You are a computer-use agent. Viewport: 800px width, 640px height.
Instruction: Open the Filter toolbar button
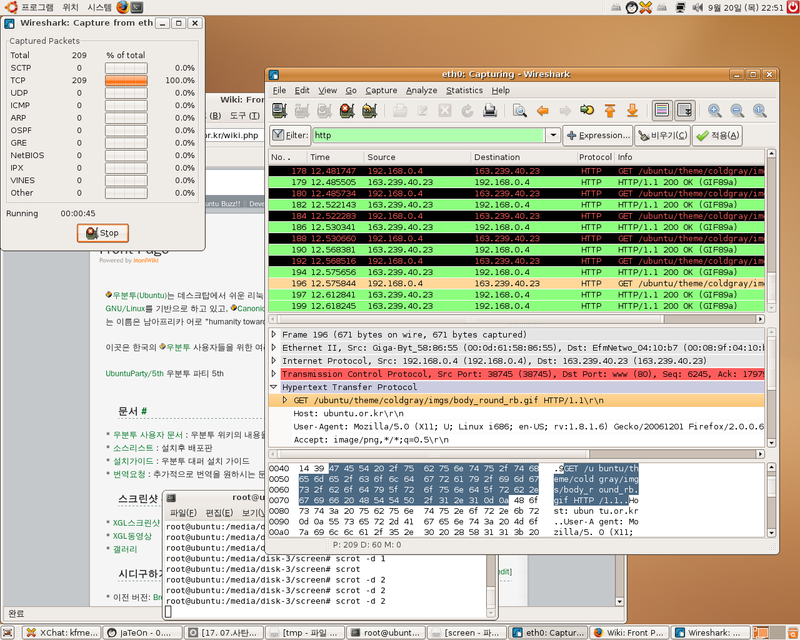click(290, 135)
